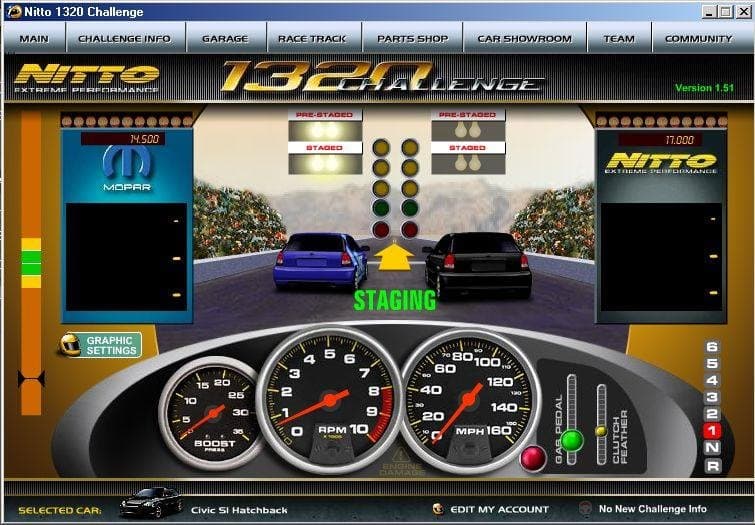Click right lane STAGED bulbs
Screen dimensions: 755x525
[x=468, y=164]
